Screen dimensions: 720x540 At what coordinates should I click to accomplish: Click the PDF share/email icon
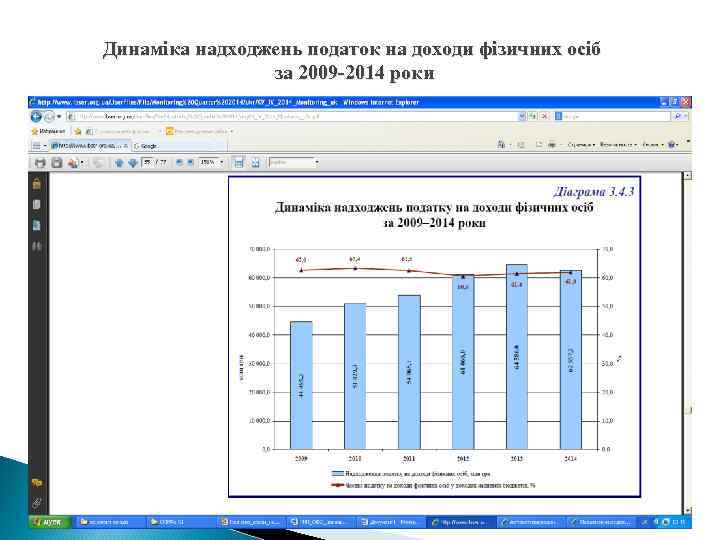coord(73,163)
